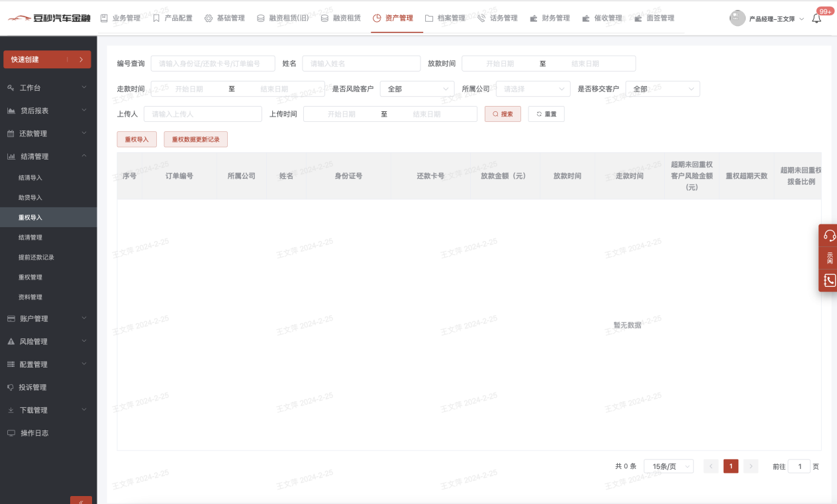
Task: Switch to the 财务管理 top tab
Action: click(x=550, y=19)
